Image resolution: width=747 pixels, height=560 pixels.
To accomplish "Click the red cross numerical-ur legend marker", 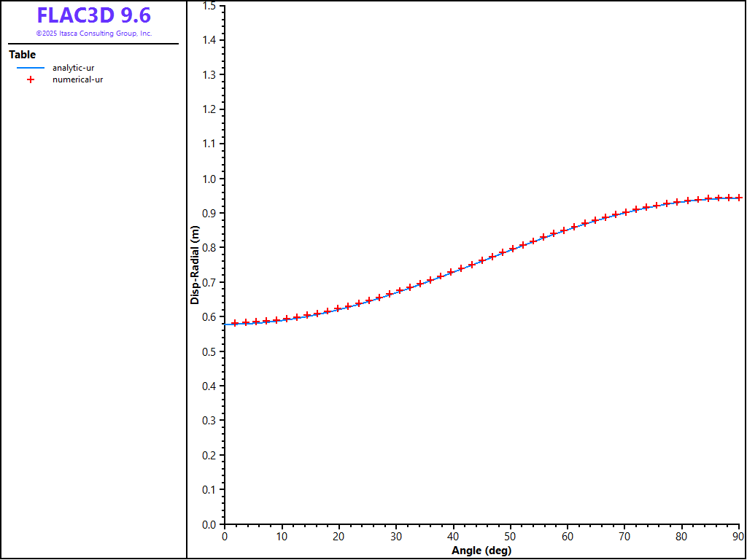I will [x=31, y=79].
